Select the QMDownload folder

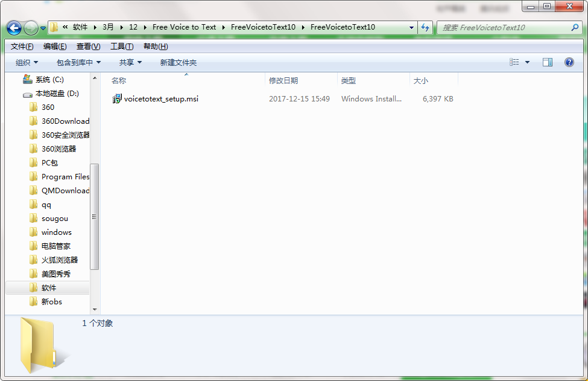[x=65, y=191]
